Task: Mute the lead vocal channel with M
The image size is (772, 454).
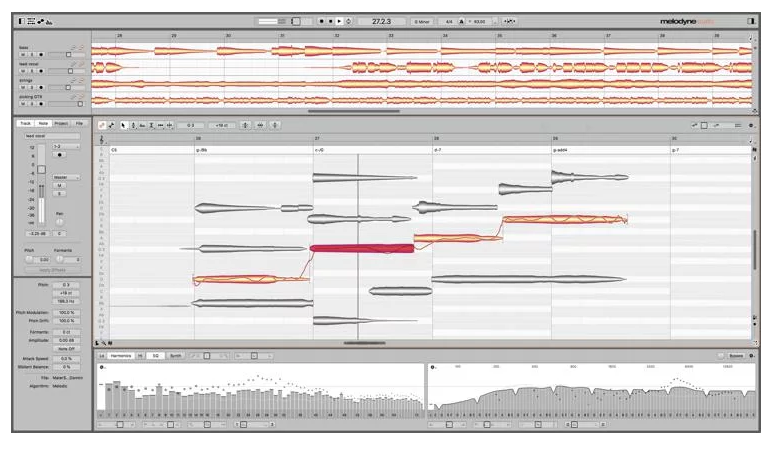Action: click(x=59, y=185)
